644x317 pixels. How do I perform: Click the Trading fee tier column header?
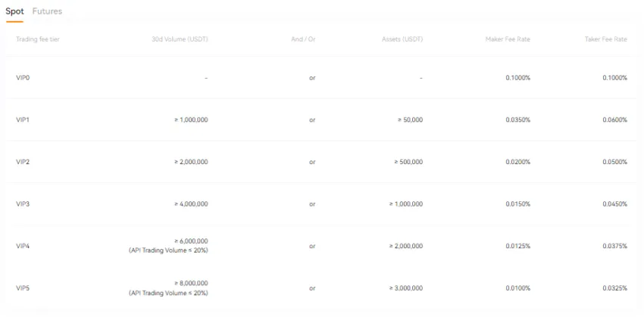(x=38, y=39)
